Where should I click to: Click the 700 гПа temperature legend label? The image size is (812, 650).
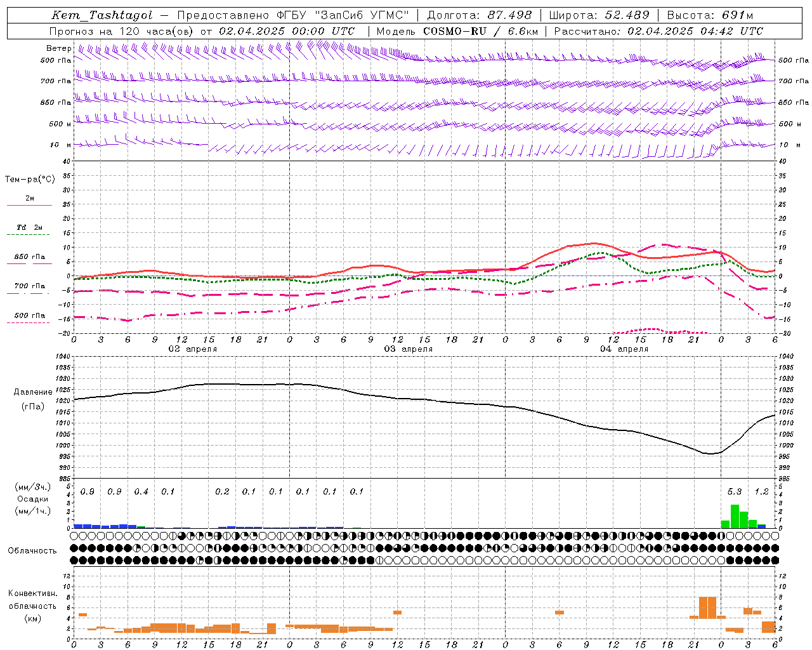[x=30, y=286]
